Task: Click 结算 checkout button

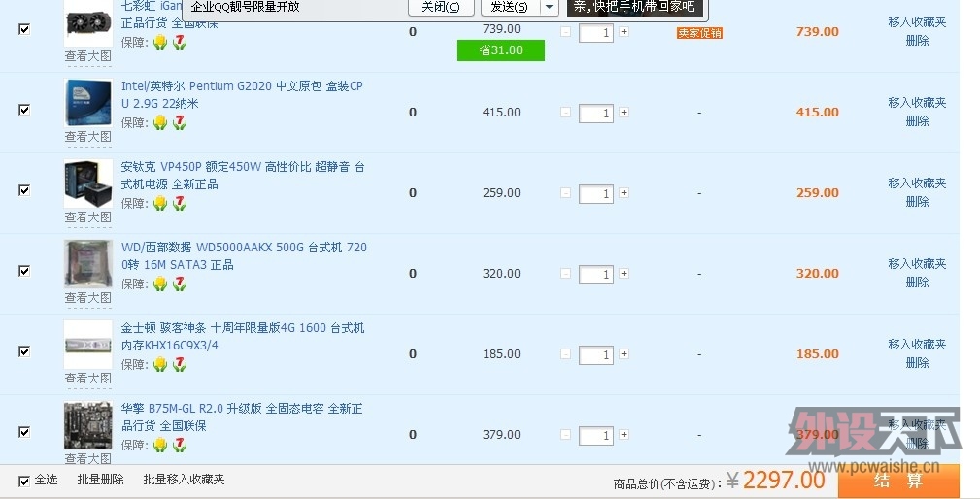Action: click(898, 481)
